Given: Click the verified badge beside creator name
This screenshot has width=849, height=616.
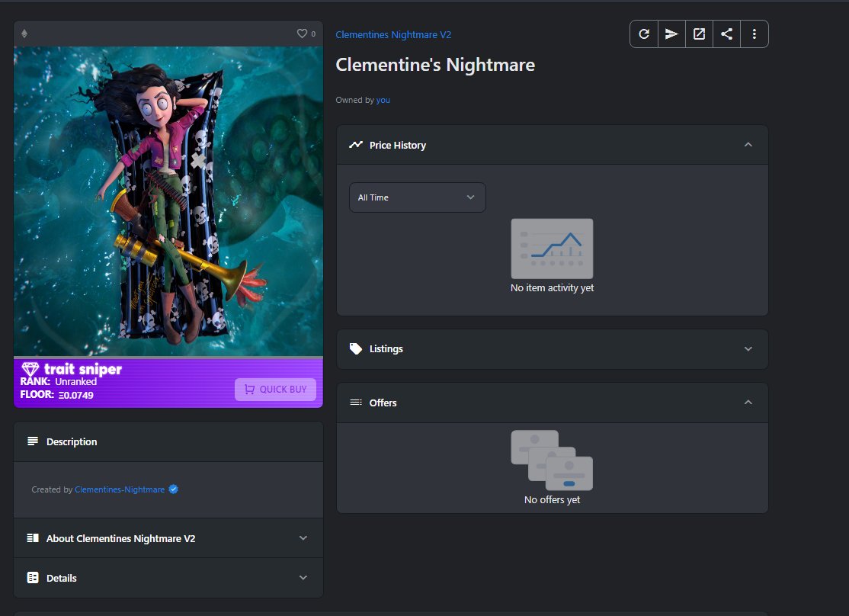Looking at the screenshot, I should [173, 489].
